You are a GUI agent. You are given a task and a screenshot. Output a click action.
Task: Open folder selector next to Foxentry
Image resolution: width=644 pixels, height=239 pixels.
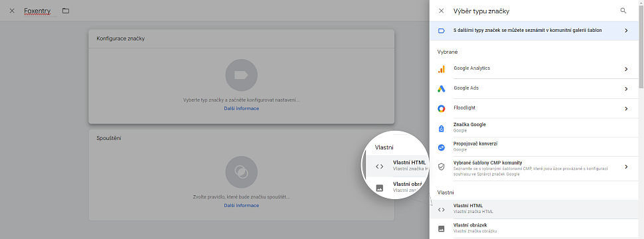click(x=66, y=11)
